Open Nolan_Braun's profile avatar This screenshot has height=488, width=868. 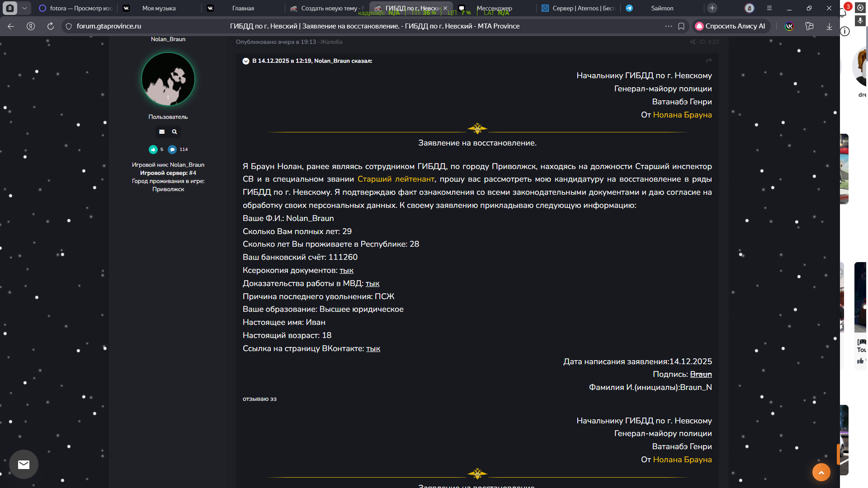pyautogui.click(x=168, y=79)
